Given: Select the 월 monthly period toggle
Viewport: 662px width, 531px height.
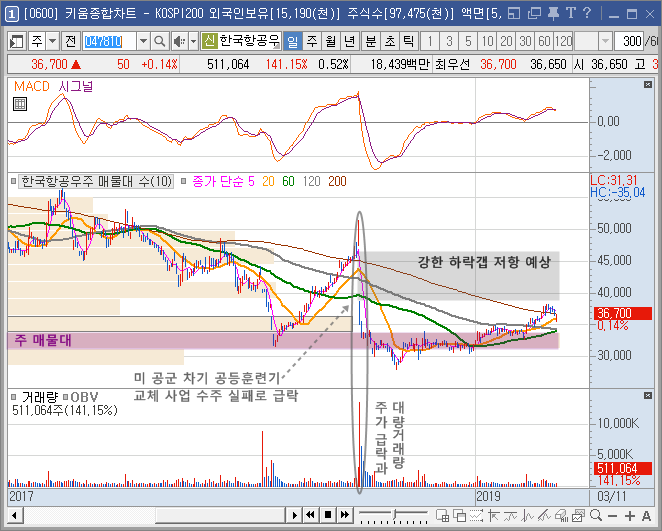Looking at the screenshot, I should coord(331,41).
